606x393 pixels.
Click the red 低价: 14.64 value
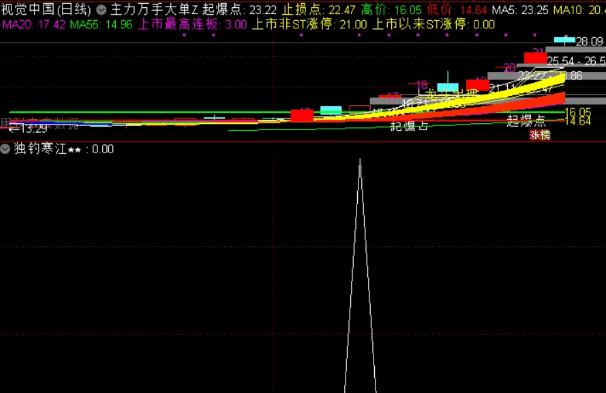click(457, 10)
